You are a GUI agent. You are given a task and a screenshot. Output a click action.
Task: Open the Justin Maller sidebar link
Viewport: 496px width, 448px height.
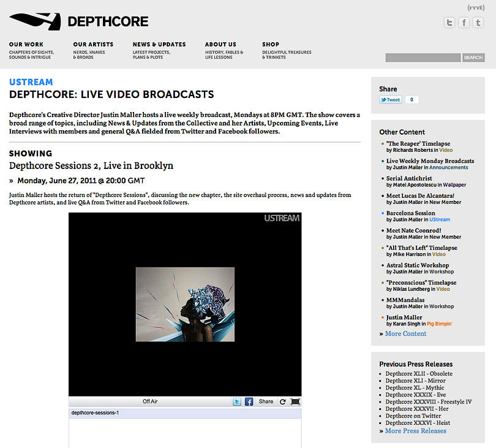pyautogui.click(x=404, y=318)
